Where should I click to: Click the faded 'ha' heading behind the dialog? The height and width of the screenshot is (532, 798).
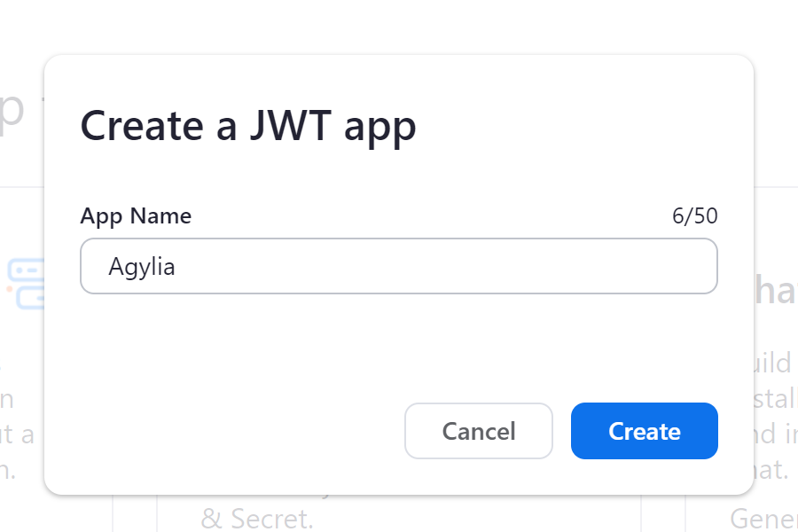tap(775, 290)
